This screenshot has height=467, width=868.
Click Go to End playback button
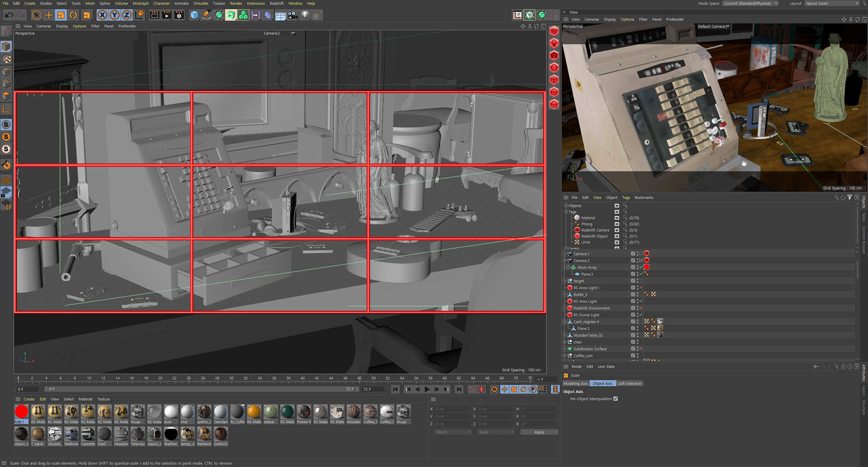tap(459, 389)
